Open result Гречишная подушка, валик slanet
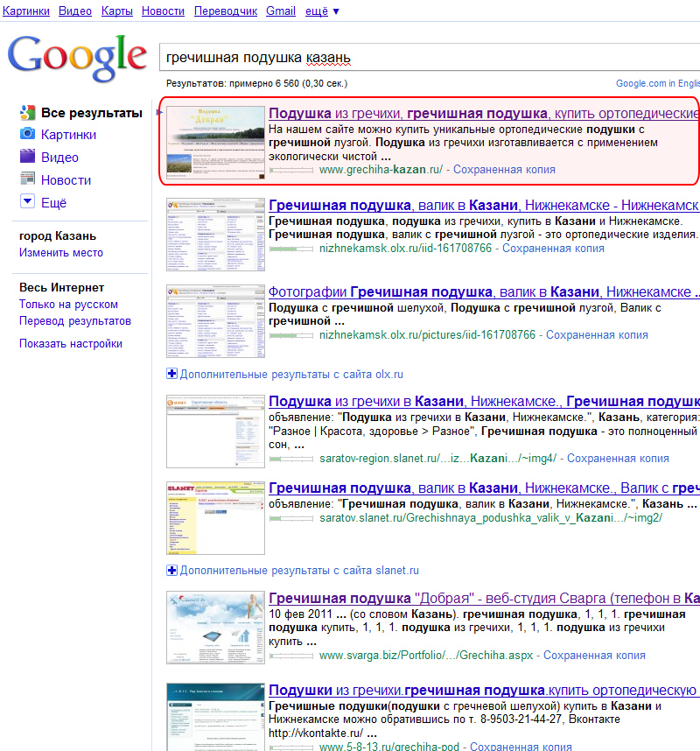The width and height of the screenshot is (700, 751). point(484,488)
